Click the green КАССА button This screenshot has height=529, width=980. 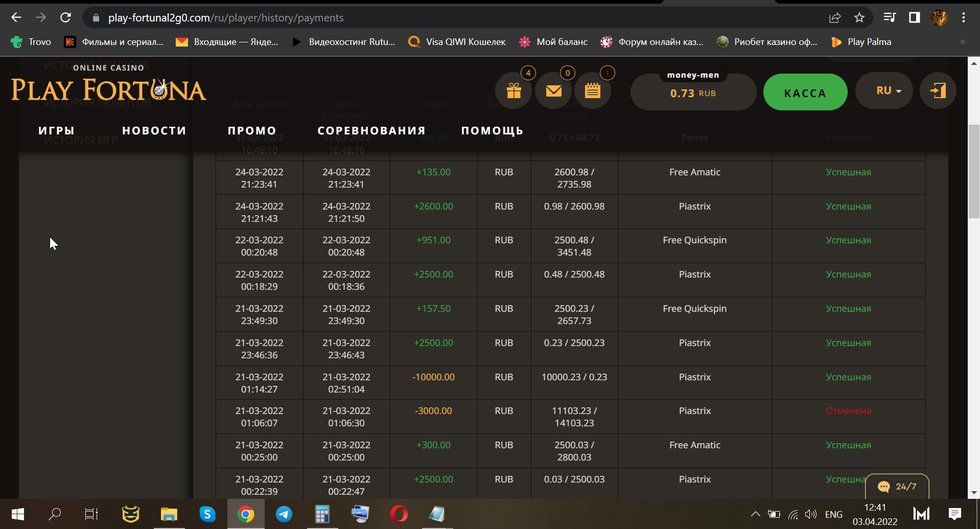pos(805,93)
